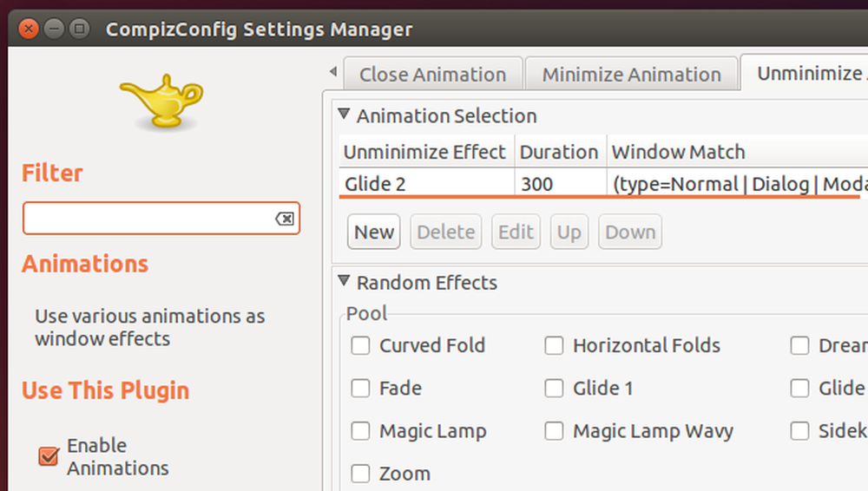868x491 pixels.
Task: Open the Unminimize Animation tab
Action: (x=805, y=73)
